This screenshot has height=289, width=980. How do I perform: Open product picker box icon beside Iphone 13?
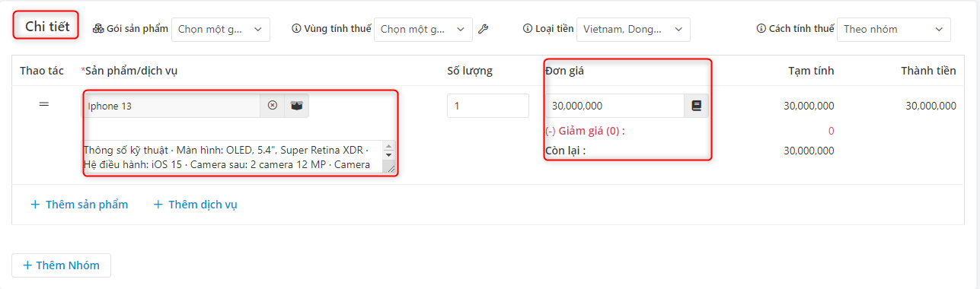(x=296, y=106)
